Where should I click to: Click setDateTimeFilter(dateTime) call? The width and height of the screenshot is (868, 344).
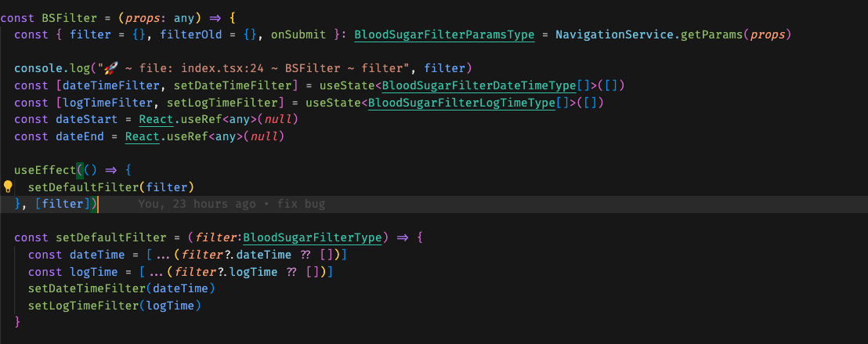pyautogui.click(x=121, y=288)
